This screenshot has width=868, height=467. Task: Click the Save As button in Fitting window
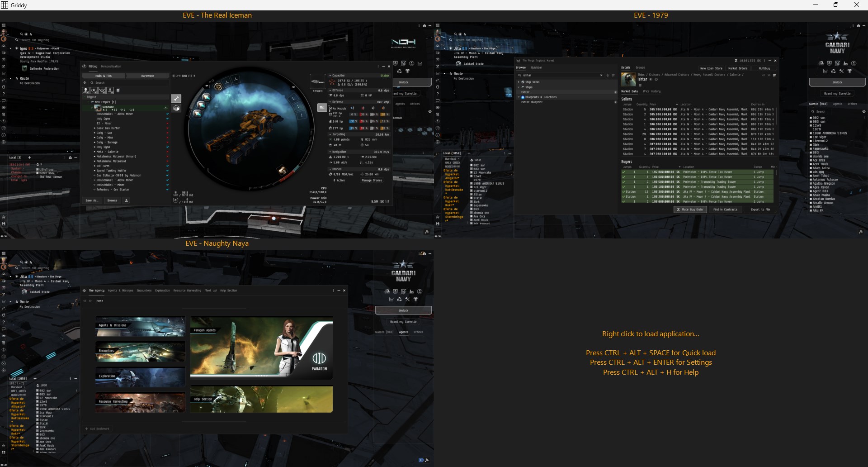[x=92, y=200]
